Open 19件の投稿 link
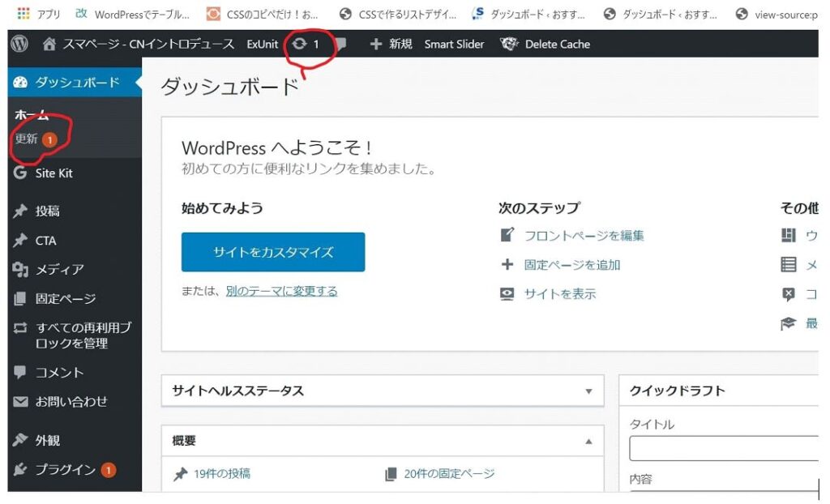830x504 pixels. point(222,474)
